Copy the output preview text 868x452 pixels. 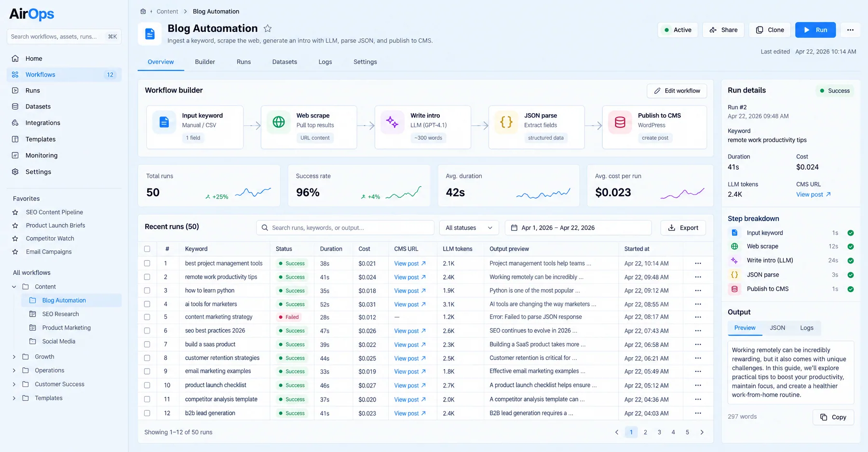tap(833, 417)
